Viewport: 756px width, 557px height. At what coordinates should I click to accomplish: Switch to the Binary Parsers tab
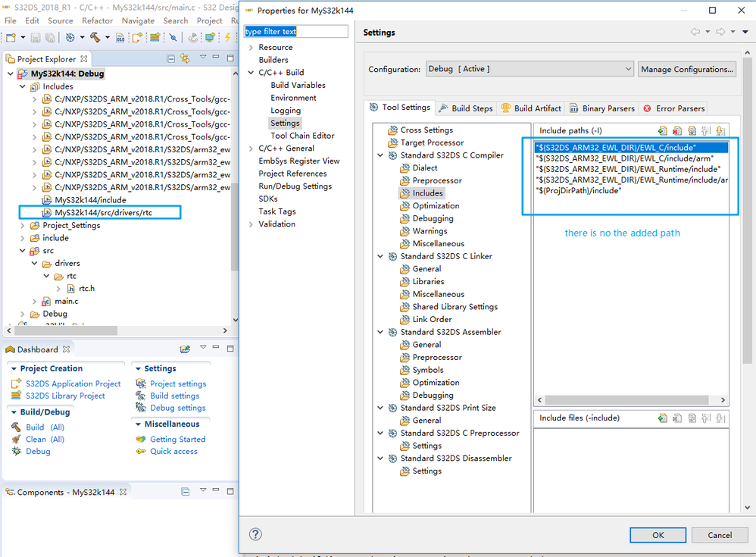pyautogui.click(x=602, y=108)
